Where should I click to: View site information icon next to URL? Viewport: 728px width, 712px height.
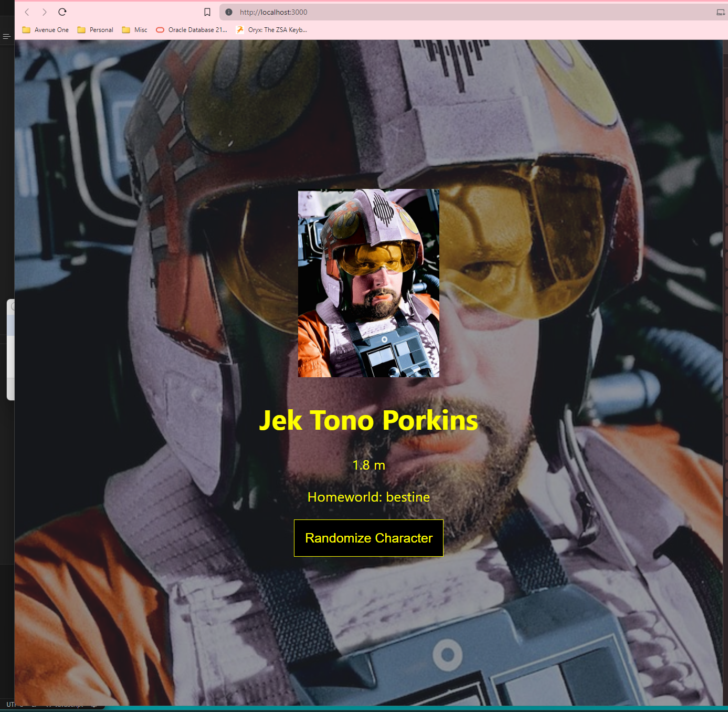coord(229,12)
